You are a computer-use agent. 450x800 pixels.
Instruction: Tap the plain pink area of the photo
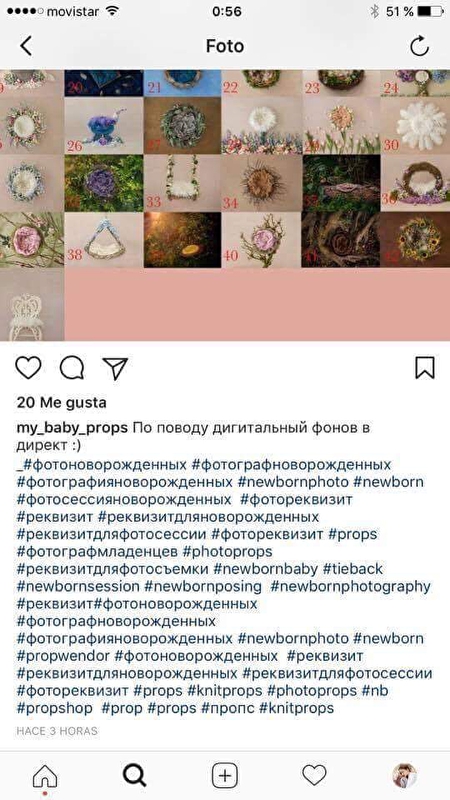pyautogui.click(x=257, y=305)
